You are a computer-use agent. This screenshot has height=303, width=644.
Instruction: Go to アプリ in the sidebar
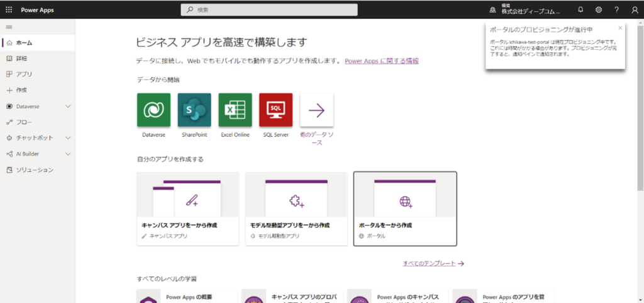pos(24,74)
